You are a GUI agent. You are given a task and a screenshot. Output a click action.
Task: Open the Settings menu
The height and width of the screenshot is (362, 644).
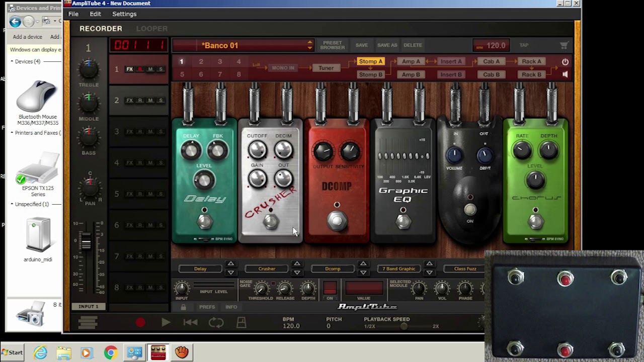coord(124,14)
